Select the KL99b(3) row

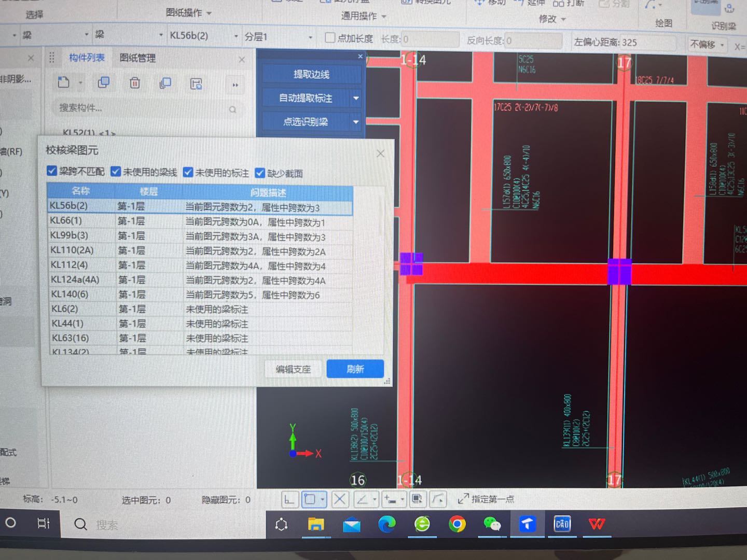pyautogui.click(x=200, y=236)
